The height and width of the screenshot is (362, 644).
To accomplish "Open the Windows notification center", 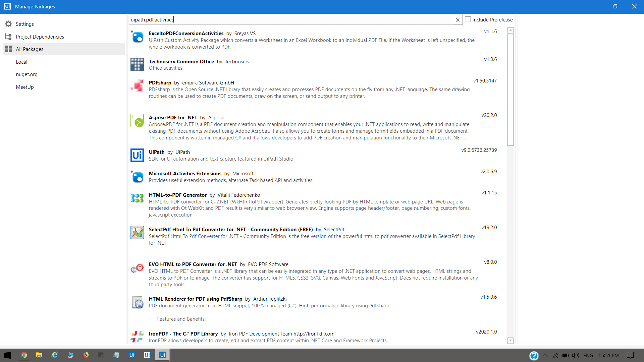I will 630,356.
